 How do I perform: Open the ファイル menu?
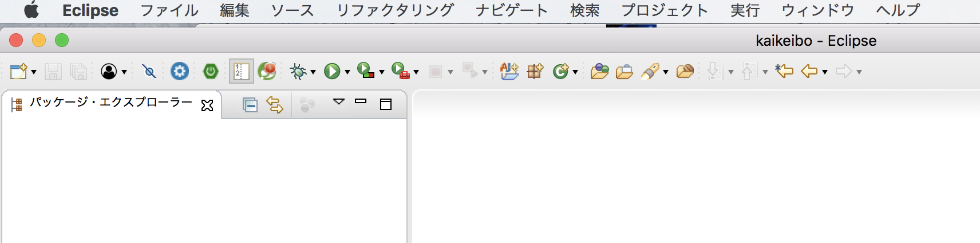[169, 10]
